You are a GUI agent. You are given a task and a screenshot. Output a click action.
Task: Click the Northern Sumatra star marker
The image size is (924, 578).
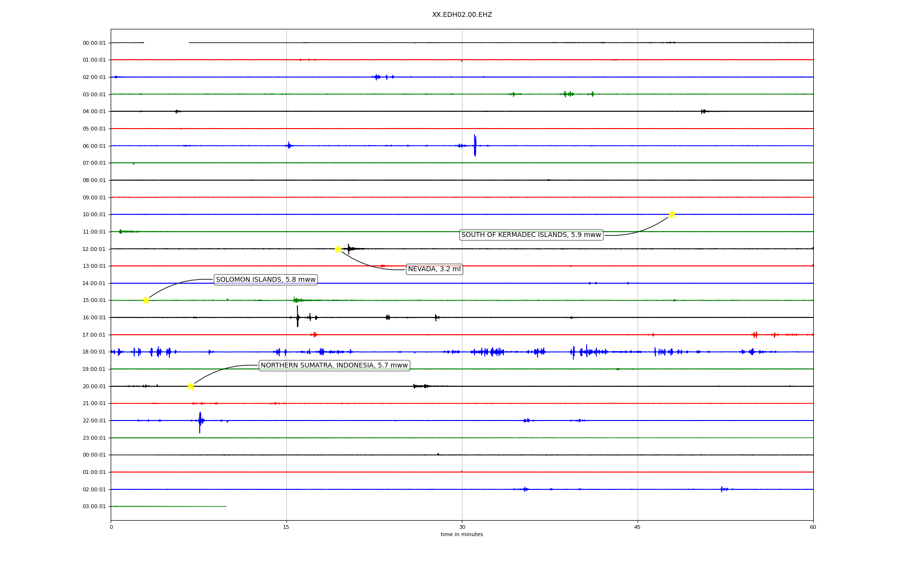coord(191,386)
